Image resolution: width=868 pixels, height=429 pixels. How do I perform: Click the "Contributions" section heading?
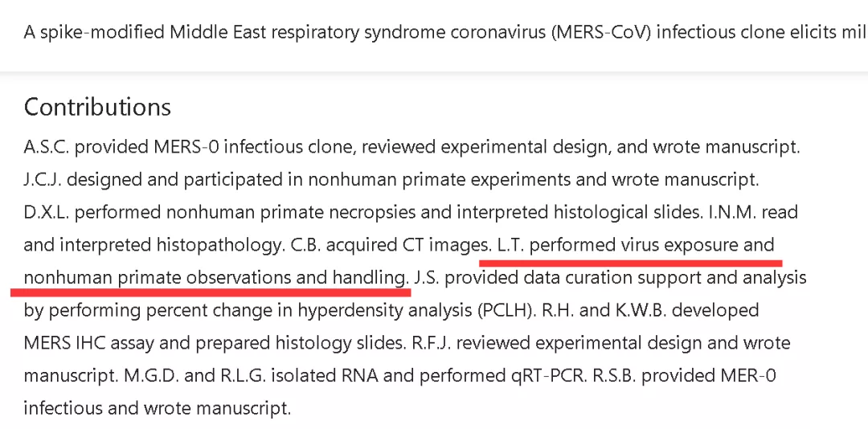[x=97, y=107]
